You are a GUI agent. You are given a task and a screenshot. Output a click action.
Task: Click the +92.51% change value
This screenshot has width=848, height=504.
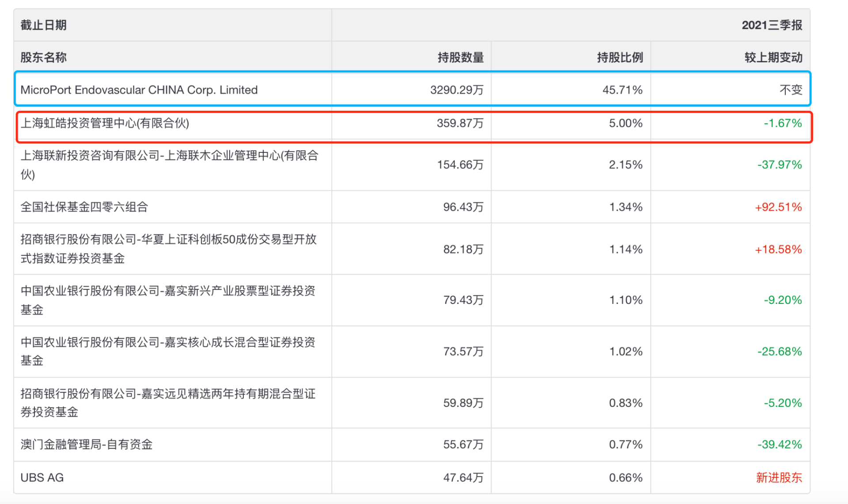(x=778, y=207)
